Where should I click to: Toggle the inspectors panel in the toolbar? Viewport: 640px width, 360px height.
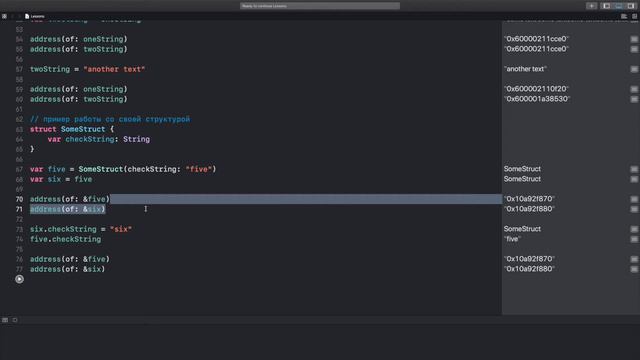[x=631, y=6]
